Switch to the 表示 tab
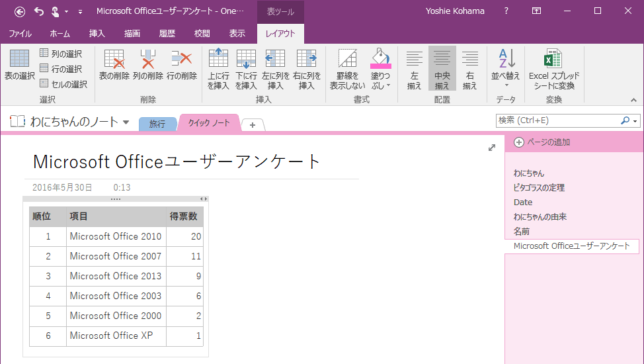Image resolution: width=644 pixels, height=364 pixels. [x=237, y=33]
